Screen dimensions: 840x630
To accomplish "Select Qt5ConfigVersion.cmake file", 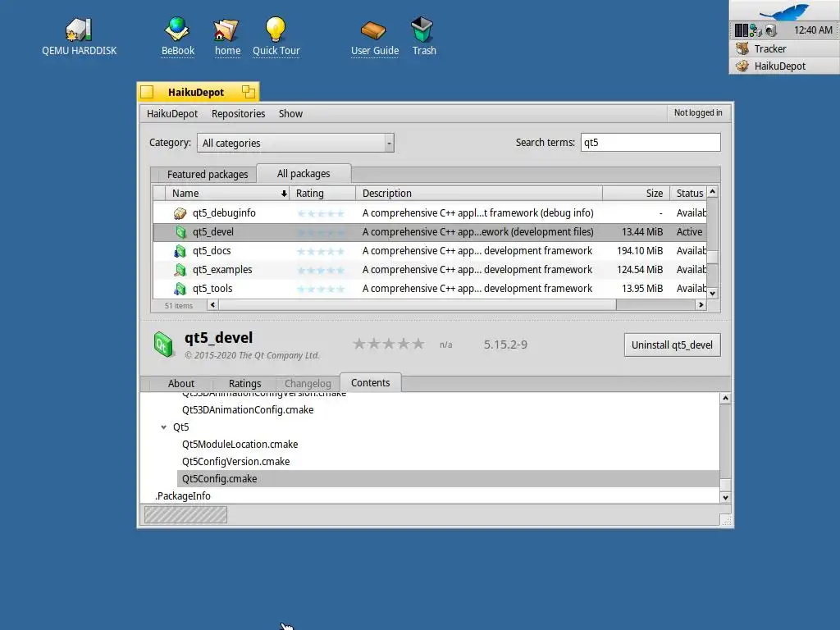I will (x=235, y=461).
